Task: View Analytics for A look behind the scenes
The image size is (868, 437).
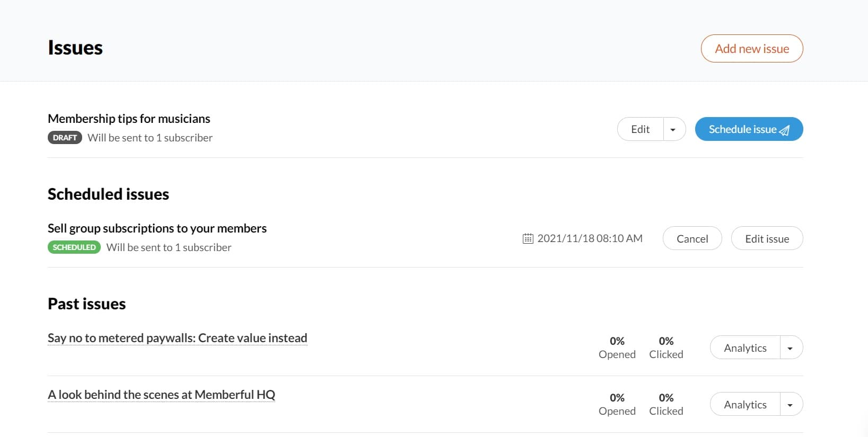Action: pyautogui.click(x=745, y=405)
